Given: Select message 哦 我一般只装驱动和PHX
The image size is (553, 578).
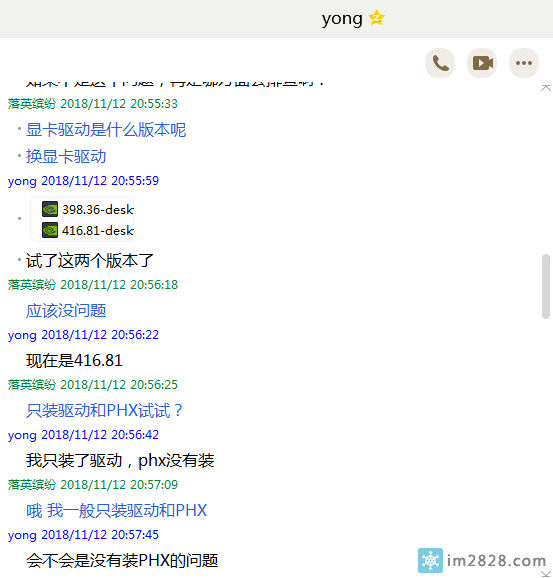Looking at the screenshot, I should (116, 511).
